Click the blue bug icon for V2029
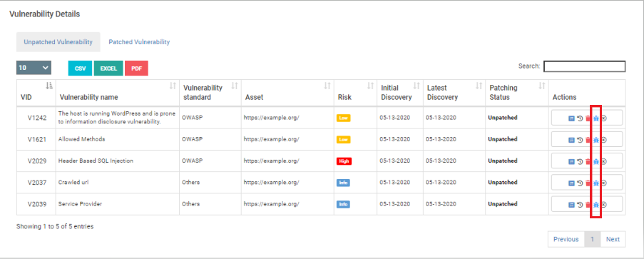The image size is (644, 259). 596,161
